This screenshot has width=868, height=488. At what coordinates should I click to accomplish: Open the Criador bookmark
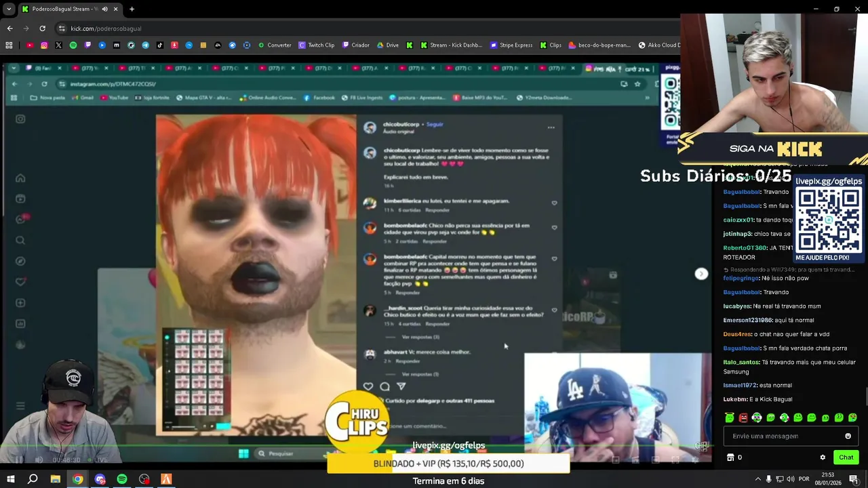(356, 45)
